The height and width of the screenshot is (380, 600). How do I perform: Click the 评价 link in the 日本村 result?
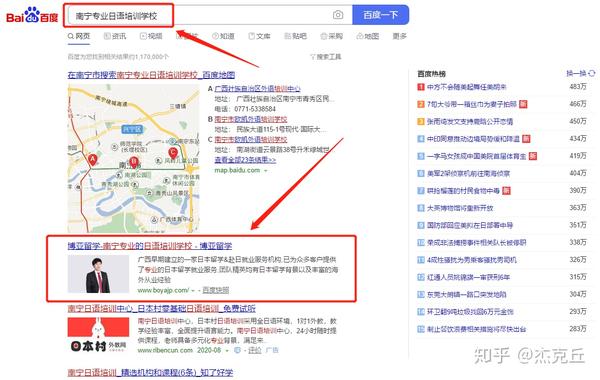coord(255,350)
